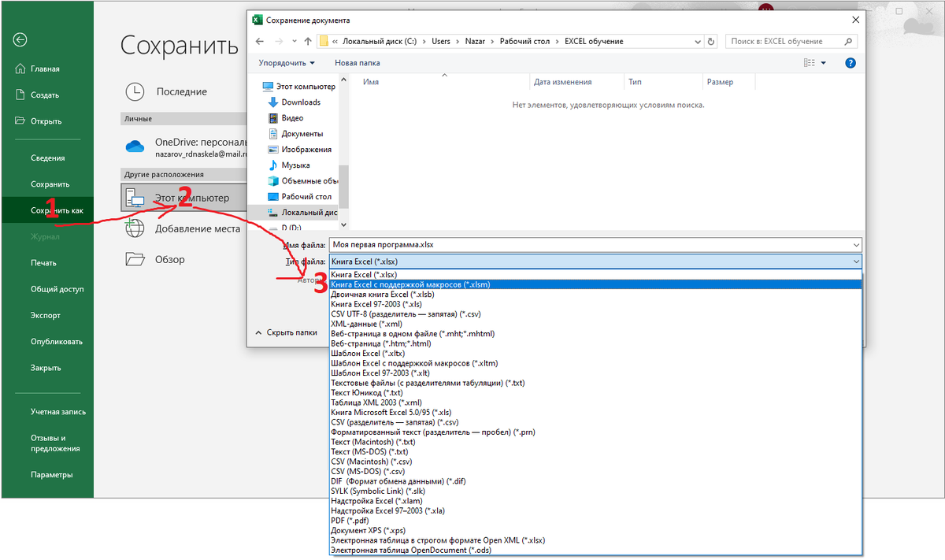The height and width of the screenshot is (560, 945).
Task: Select Сохранить как in the sidebar
Action: pos(47,210)
